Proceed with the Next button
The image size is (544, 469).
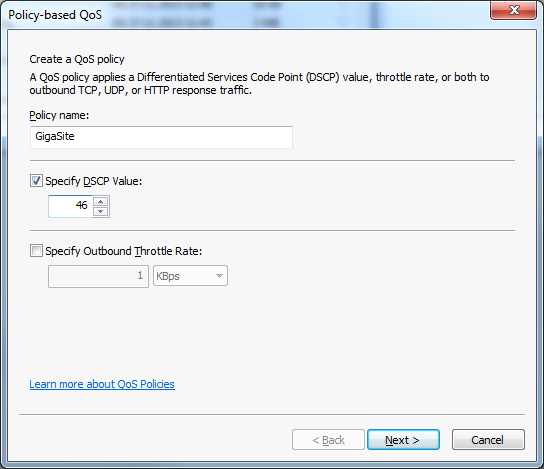click(x=403, y=440)
